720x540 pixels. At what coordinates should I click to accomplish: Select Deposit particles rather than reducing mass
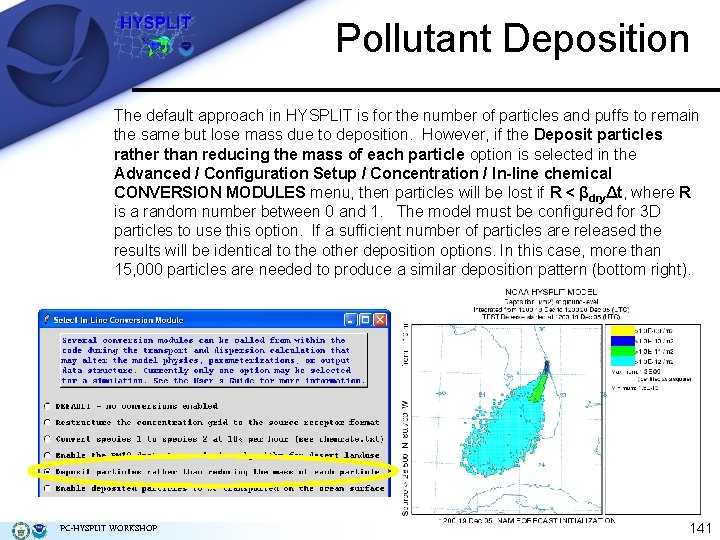(x=47, y=472)
